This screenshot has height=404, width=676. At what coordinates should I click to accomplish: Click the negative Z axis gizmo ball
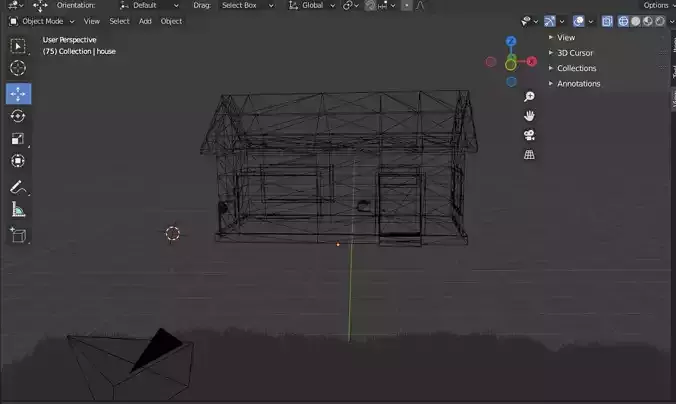(511, 81)
